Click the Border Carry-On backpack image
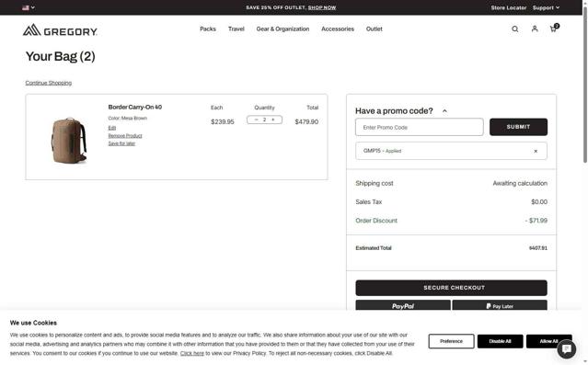This screenshot has height=365, width=588. (69, 141)
